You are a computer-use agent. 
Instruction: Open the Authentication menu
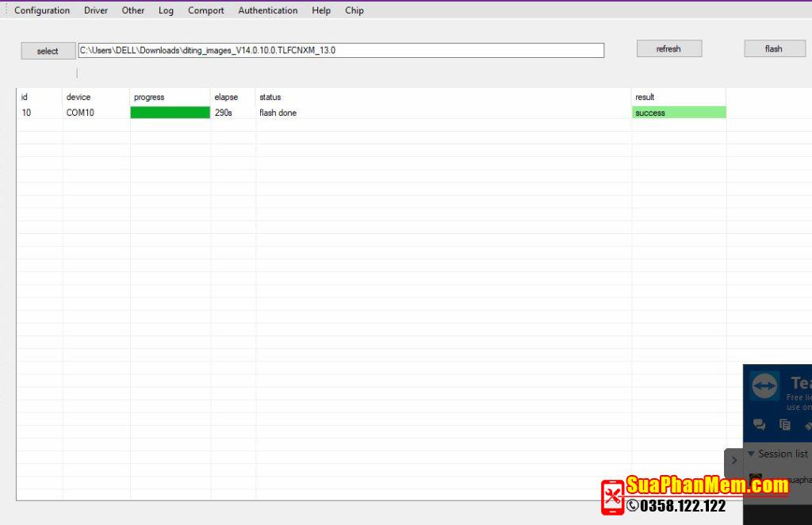[268, 10]
